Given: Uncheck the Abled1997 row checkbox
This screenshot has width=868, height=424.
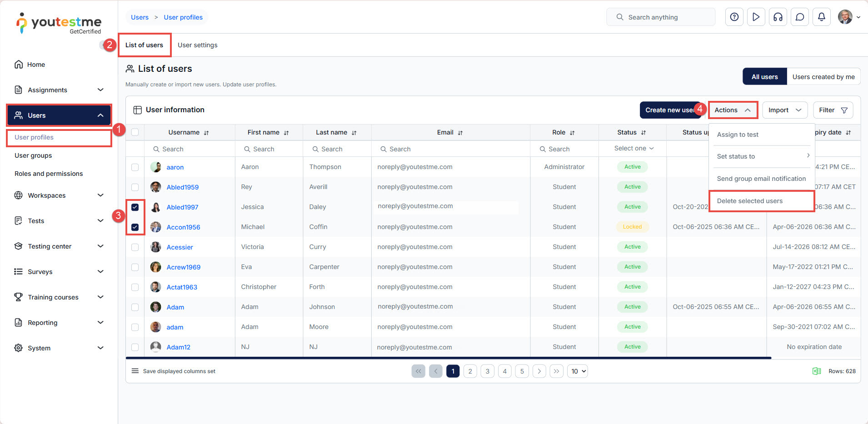Looking at the screenshot, I should click(135, 207).
